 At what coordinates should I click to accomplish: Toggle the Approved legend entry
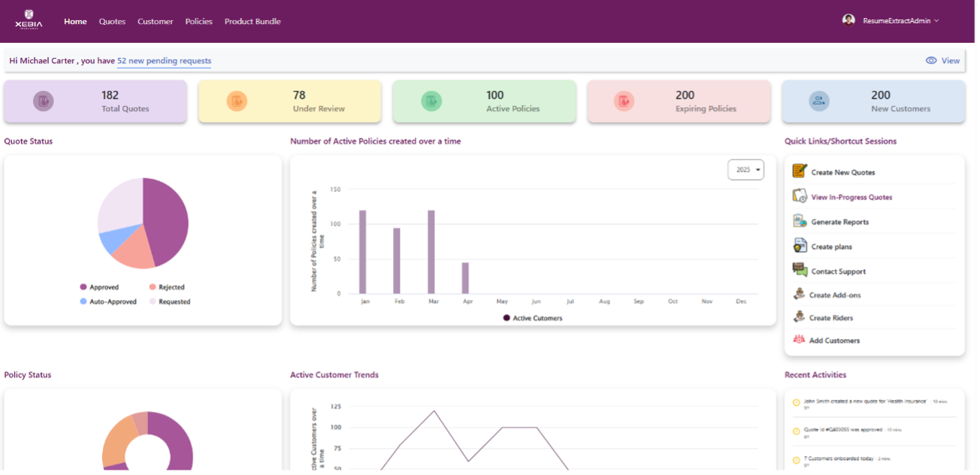pyautogui.click(x=99, y=287)
